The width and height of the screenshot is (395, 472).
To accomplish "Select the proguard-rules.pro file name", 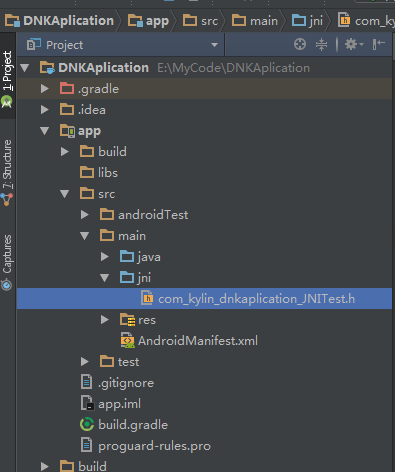I will pyautogui.click(x=154, y=446).
